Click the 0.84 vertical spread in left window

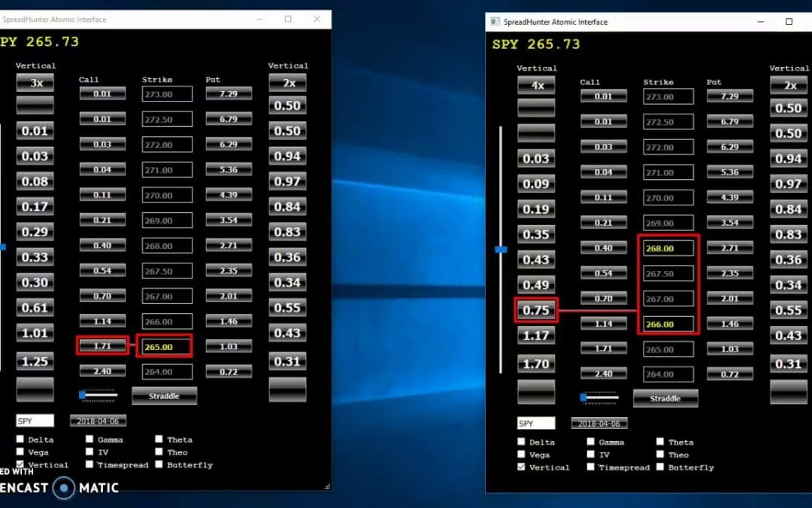[287, 207]
